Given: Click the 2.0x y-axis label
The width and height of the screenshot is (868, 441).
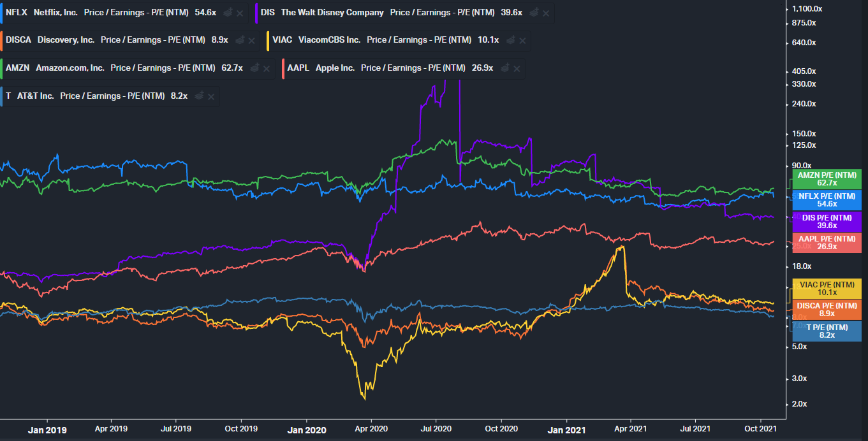Looking at the screenshot, I should [x=799, y=403].
